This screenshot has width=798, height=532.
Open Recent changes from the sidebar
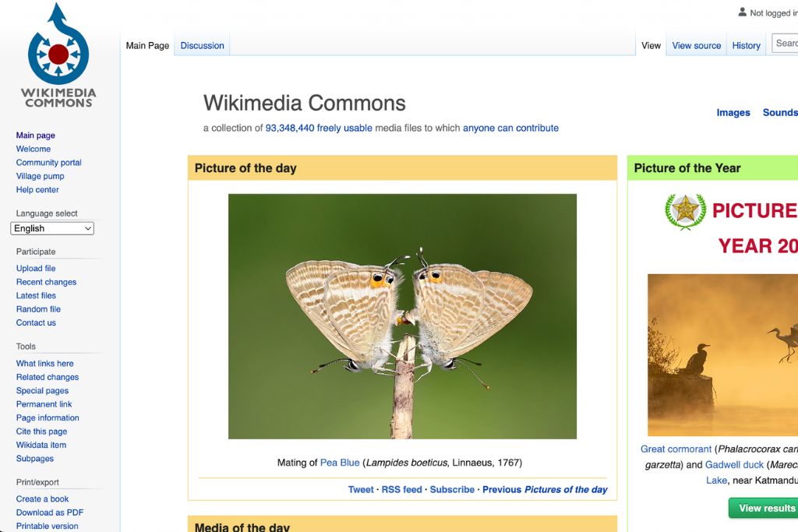click(46, 282)
